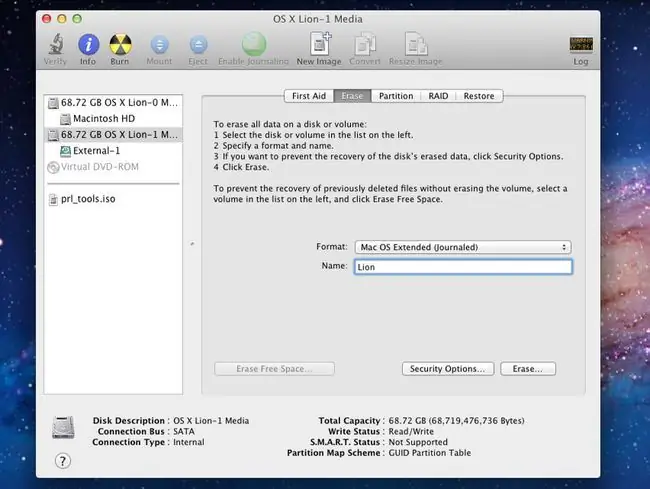Open Security Options dialog

coord(448,369)
